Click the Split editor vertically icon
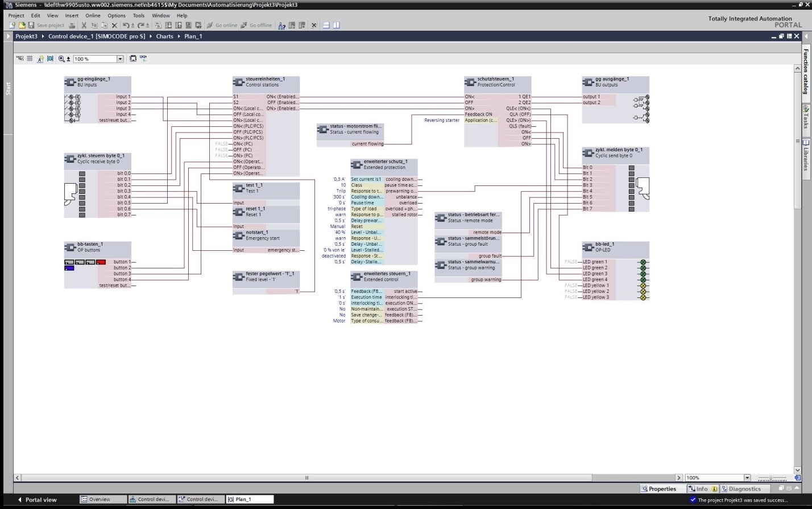Screen dimensions: 812x509 click(x=337, y=26)
